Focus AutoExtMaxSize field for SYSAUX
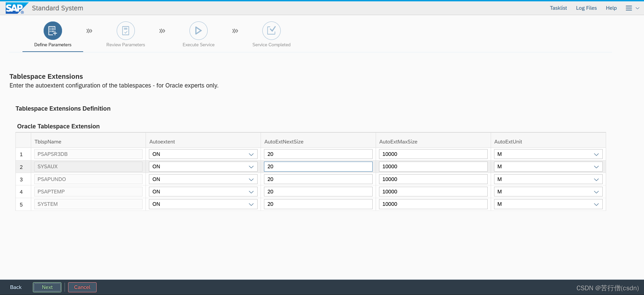The image size is (644, 295). (x=433, y=167)
